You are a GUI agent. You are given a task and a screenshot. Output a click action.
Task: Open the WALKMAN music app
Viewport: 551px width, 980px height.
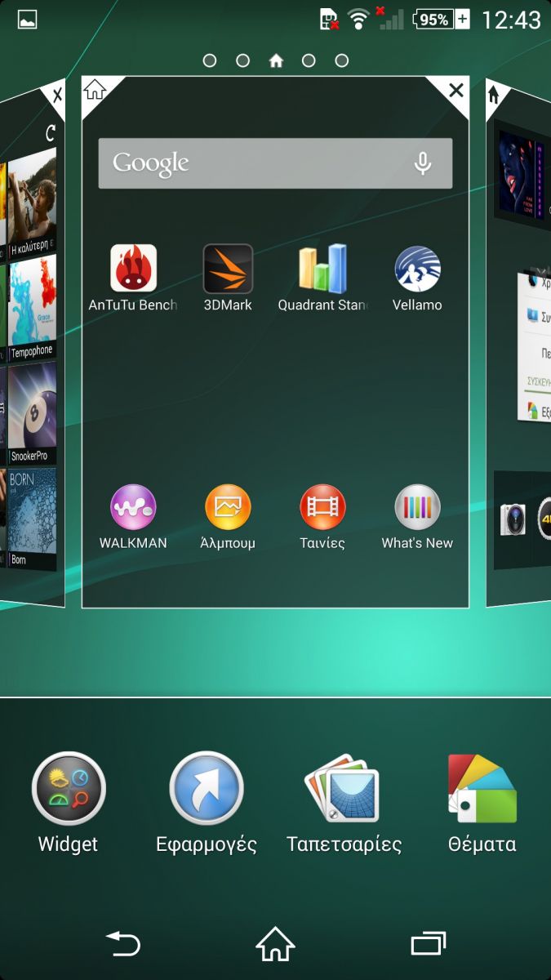[x=133, y=507]
